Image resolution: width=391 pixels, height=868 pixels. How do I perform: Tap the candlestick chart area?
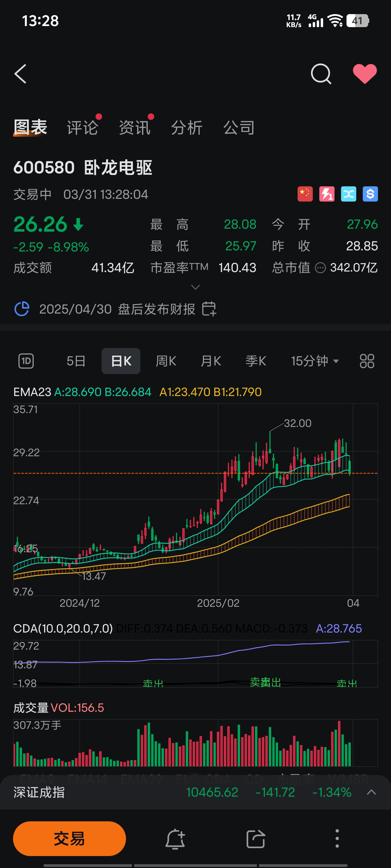(x=195, y=499)
